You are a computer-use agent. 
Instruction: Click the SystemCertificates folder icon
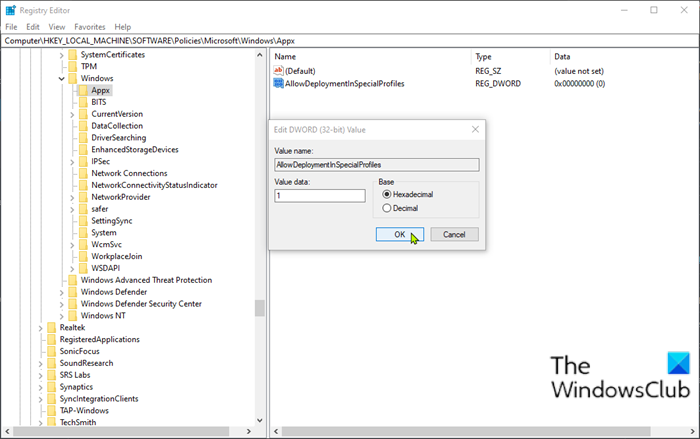pyautogui.click(x=73, y=54)
